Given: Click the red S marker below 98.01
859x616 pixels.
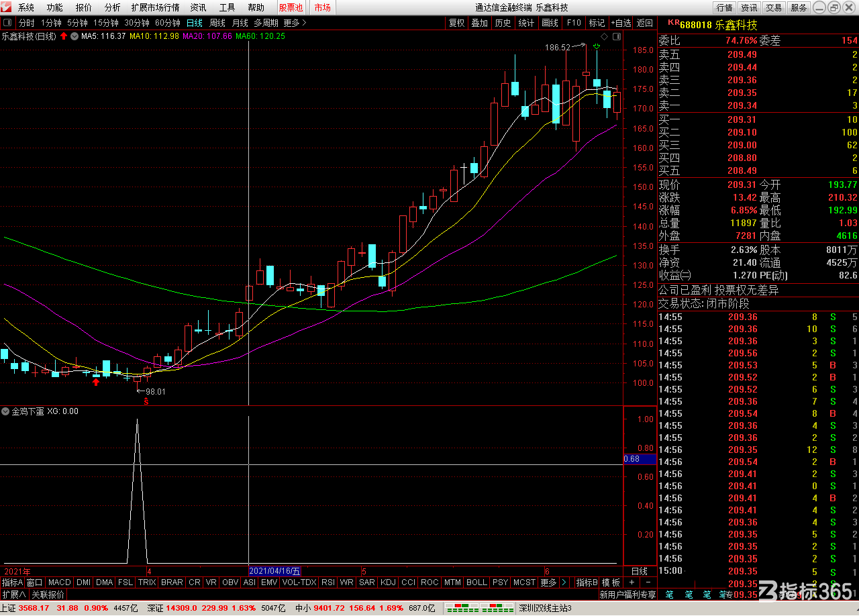Looking at the screenshot, I should point(146,402).
